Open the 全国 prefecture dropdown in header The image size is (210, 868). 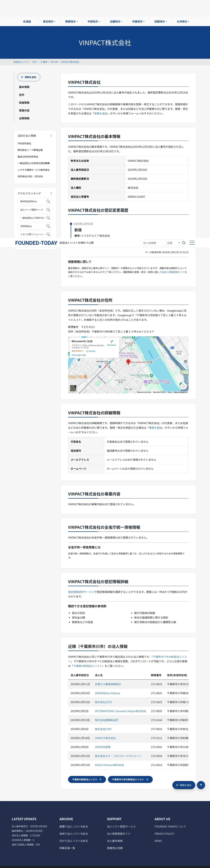click(x=173, y=243)
